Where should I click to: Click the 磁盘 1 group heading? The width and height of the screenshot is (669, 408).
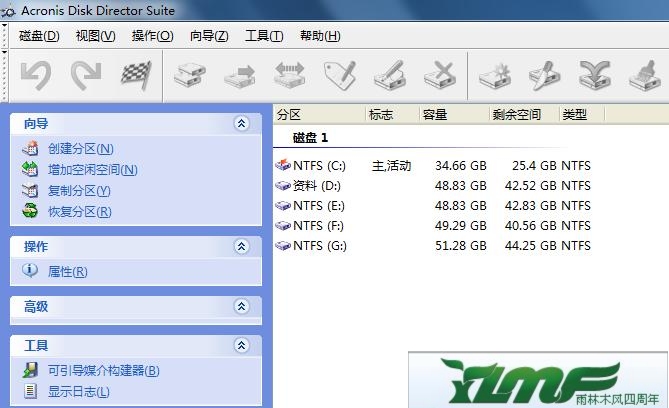310,137
